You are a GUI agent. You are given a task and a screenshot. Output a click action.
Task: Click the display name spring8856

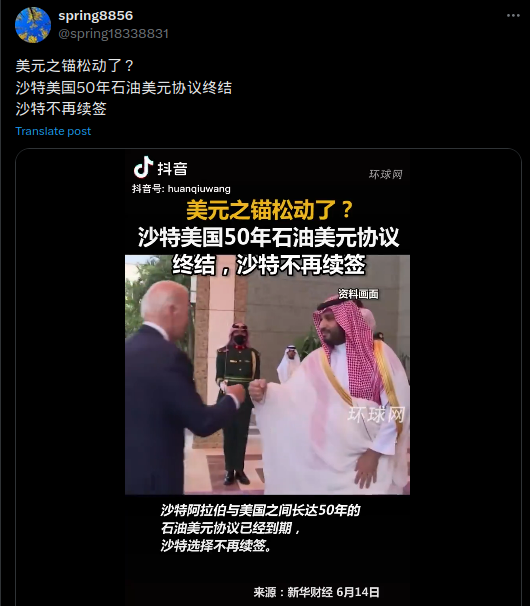point(95,16)
